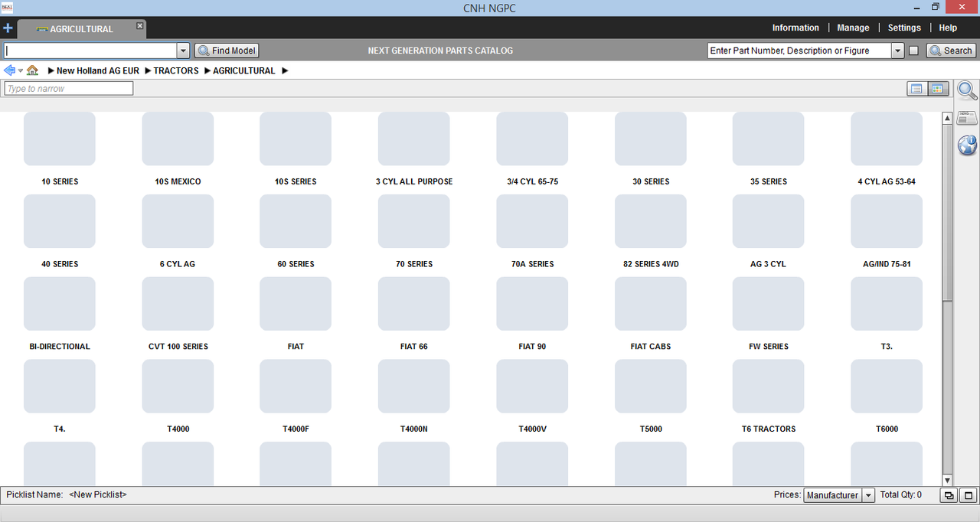Close the AGRICULTURAL tab
980x522 pixels.
pyautogui.click(x=140, y=25)
